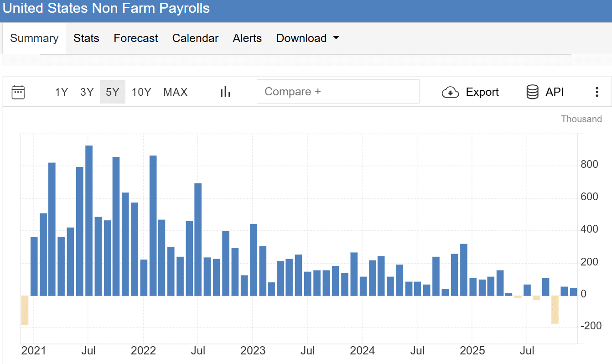
Task: Go to the Calendar tab
Action: [195, 38]
